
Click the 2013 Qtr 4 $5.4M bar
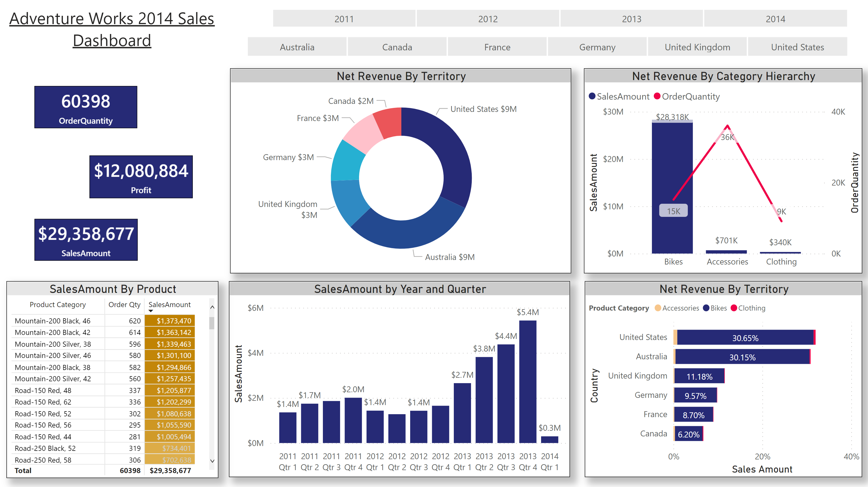(x=528, y=382)
